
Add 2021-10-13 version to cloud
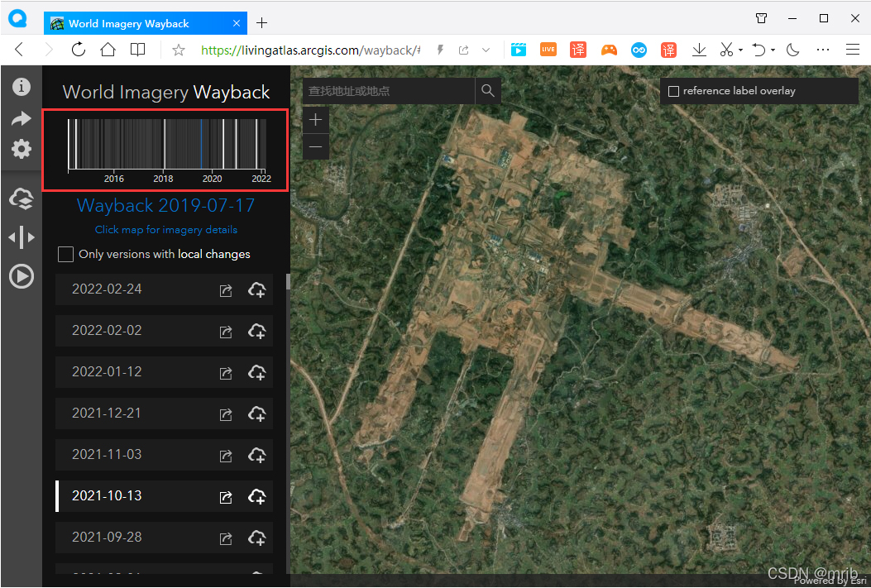[x=256, y=496]
